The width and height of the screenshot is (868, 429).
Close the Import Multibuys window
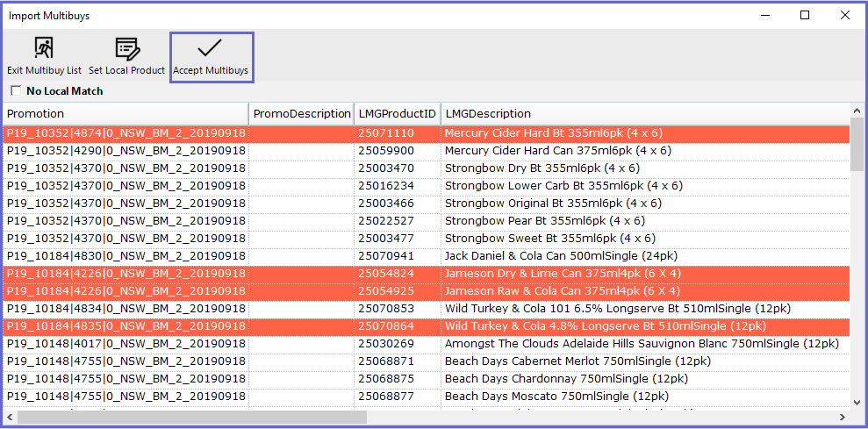[x=845, y=16]
